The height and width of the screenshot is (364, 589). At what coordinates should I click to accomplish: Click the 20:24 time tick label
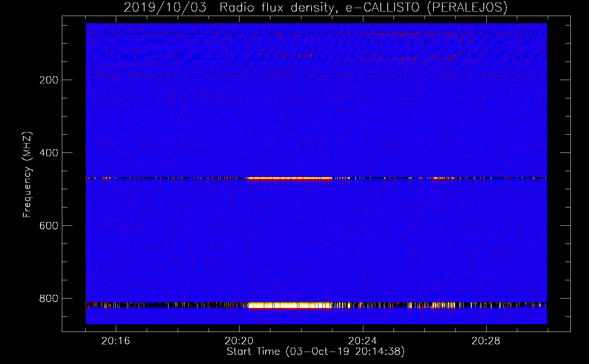pos(363,341)
